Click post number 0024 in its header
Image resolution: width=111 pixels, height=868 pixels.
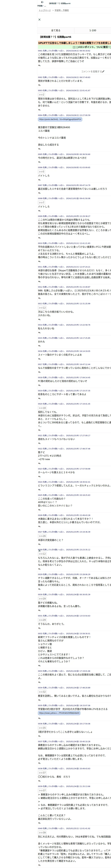(x=40, y=482)
